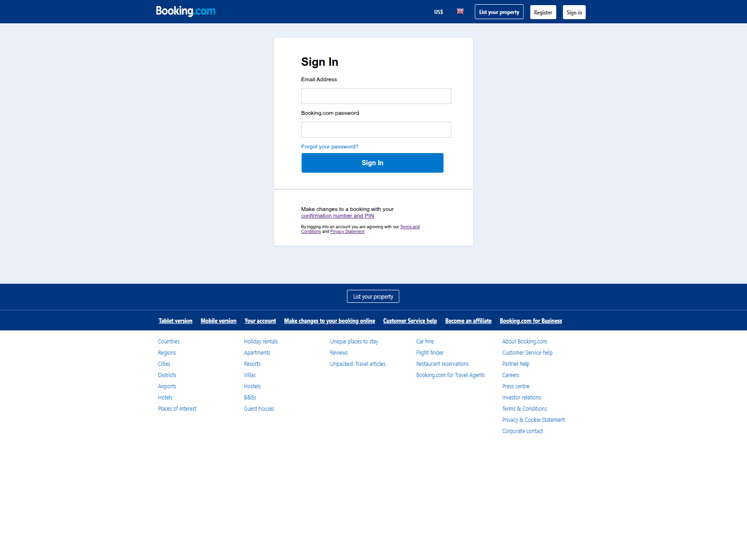Open About Booking.com link
Image resolution: width=747 pixels, height=560 pixels.
(x=524, y=342)
